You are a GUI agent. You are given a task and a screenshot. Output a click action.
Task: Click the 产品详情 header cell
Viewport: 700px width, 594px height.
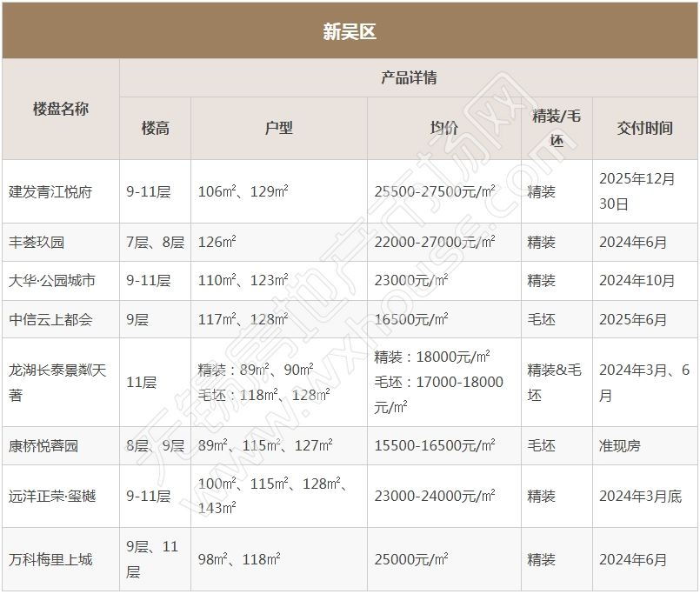pos(409,77)
